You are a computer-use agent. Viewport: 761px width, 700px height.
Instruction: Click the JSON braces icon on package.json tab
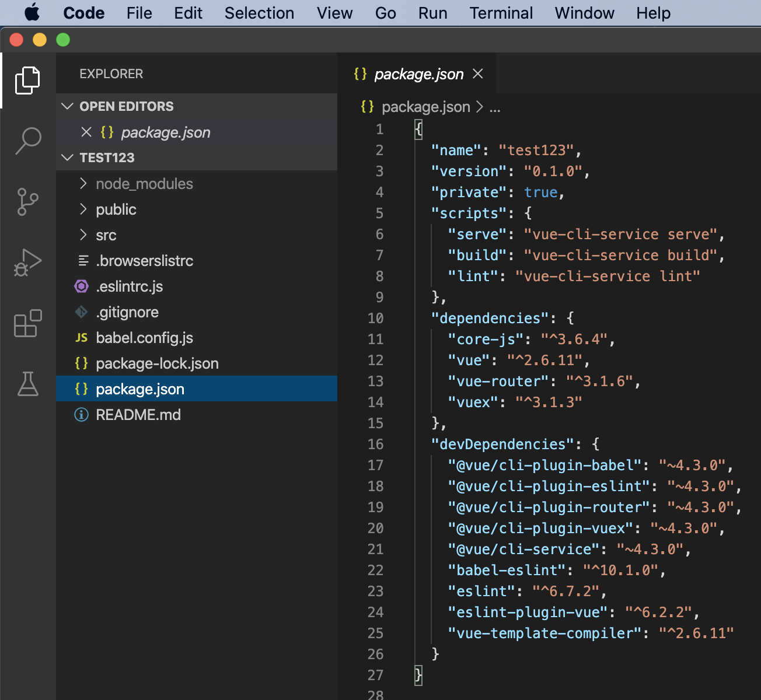point(360,74)
